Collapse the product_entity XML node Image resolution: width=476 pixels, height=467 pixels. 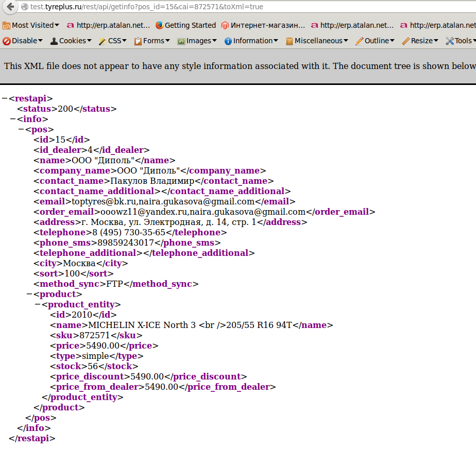[x=37, y=304]
